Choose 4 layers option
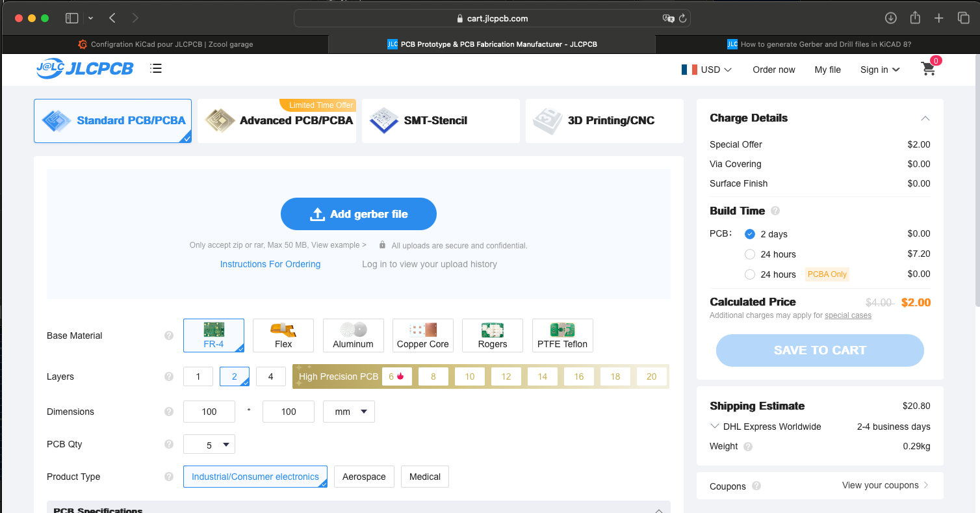Screen dimensions: 980x513 click(x=271, y=376)
